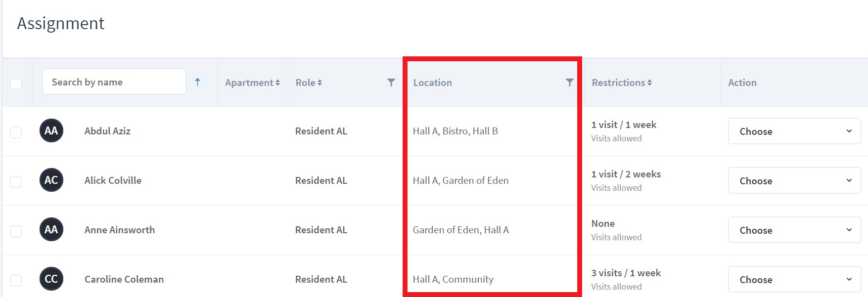Open Choose dropdown for Alick Colville
The image size is (868, 297).
tap(794, 180)
